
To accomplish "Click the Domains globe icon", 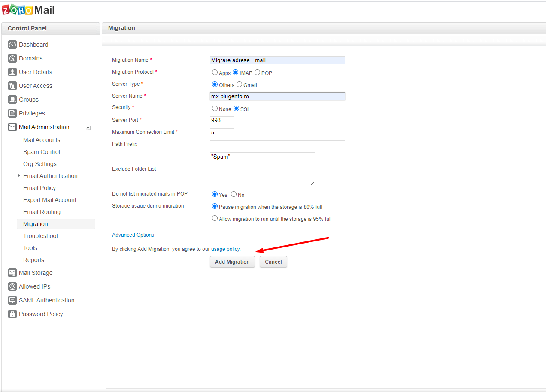I will pyautogui.click(x=12, y=58).
